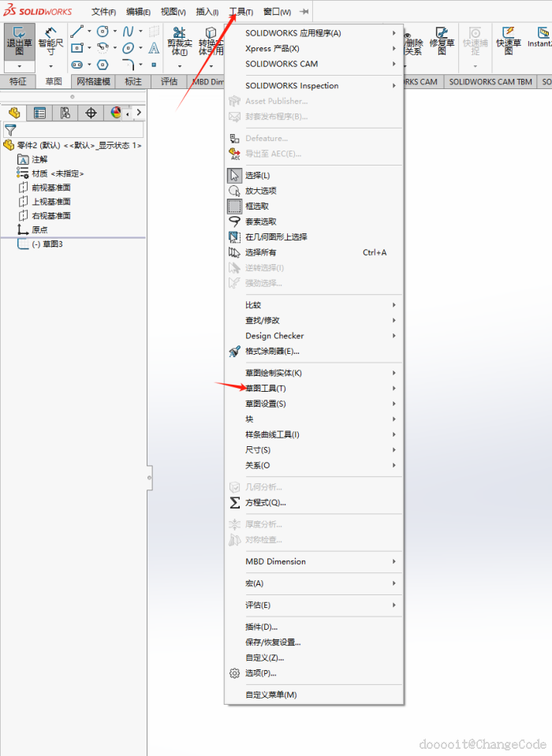
Task: Switch to the 标注 ribbon tab
Action: pos(133,82)
